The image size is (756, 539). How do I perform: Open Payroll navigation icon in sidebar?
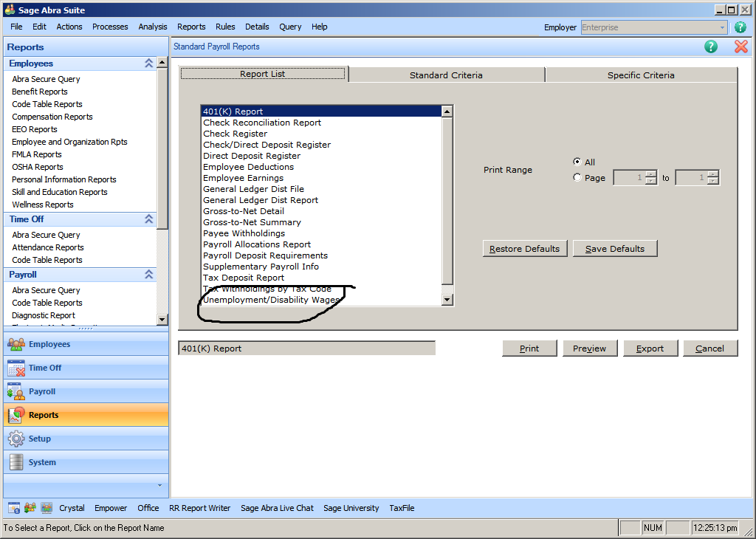(16, 391)
